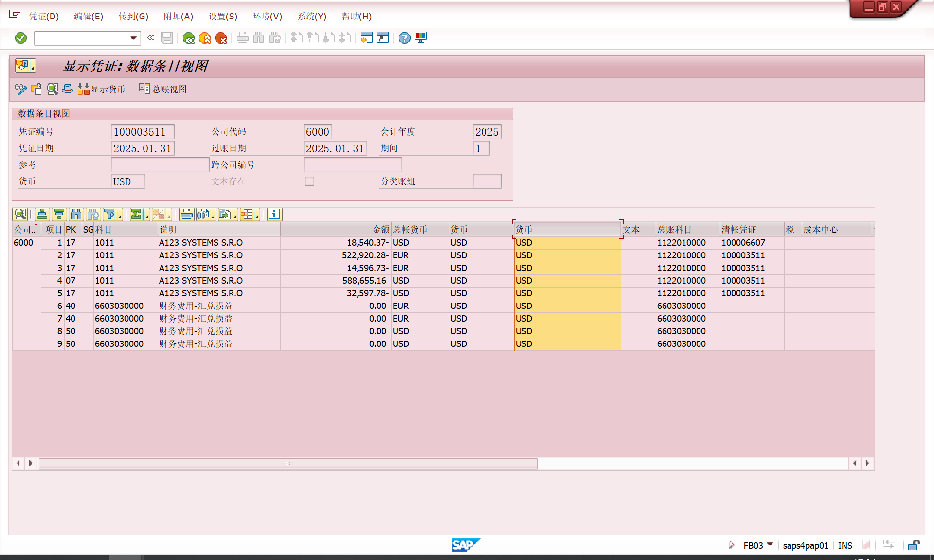Click the standard toolbar Print icon

243,38
